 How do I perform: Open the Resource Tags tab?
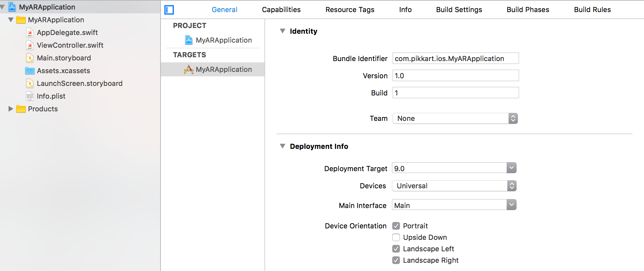(x=350, y=10)
